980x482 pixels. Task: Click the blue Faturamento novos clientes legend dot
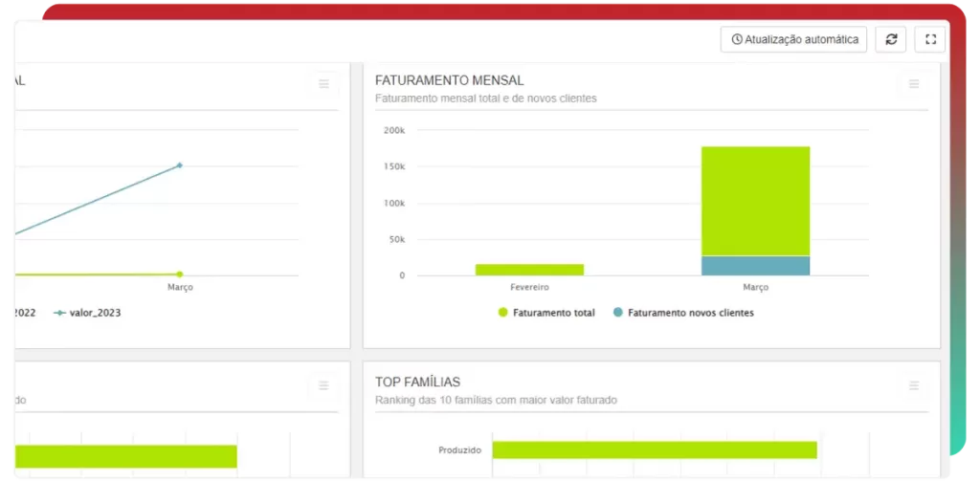point(617,313)
